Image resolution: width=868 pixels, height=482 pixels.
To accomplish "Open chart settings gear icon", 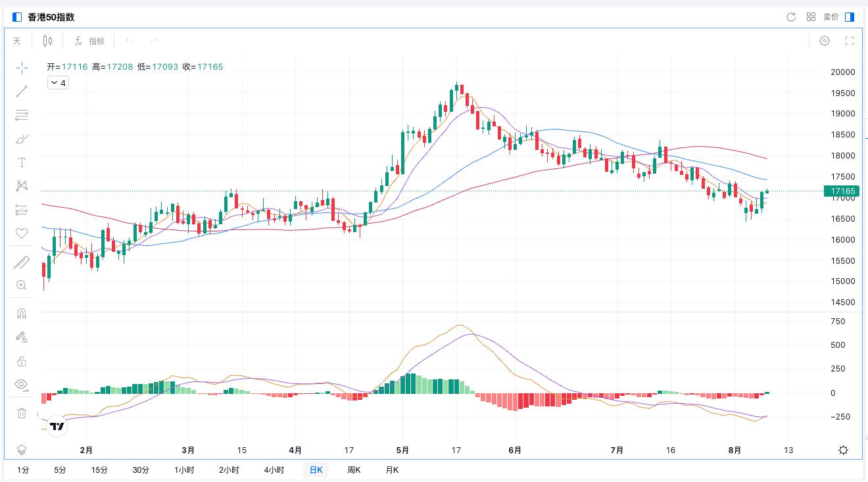I will pos(825,41).
